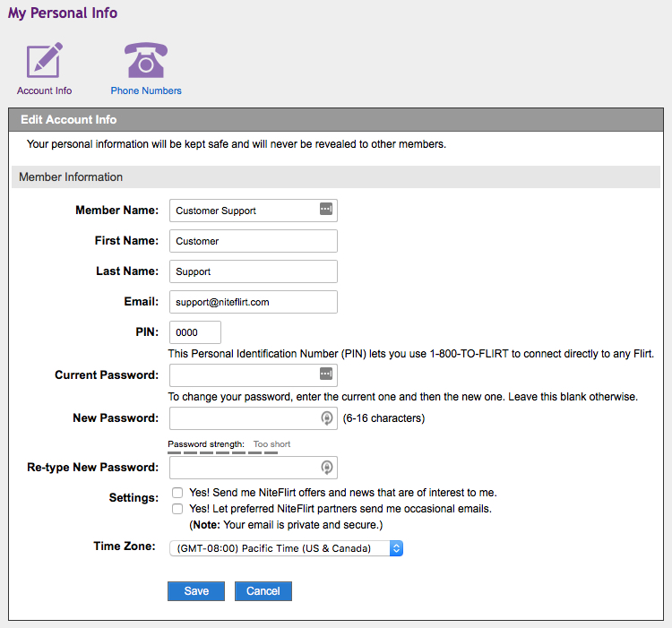The width and height of the screenshot is (672, 628).
Task: Click the Password strength indicator bar
Action: click(222, 452)
